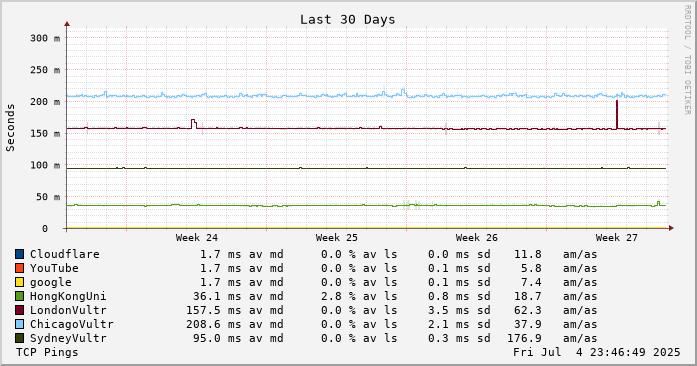Viewport: 697px width, 366px height.
Task: Click the '176.9' SydneyVultr am/as value
Action: (524, 338)
